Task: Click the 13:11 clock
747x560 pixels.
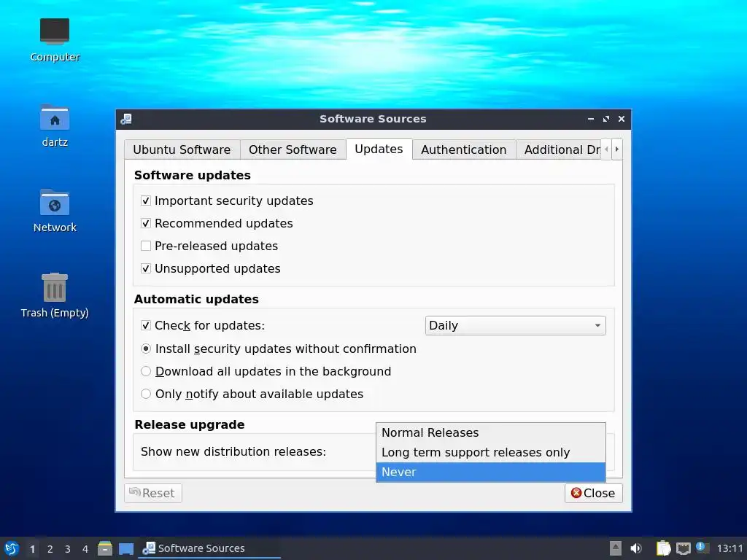Action: pos(729,548)
